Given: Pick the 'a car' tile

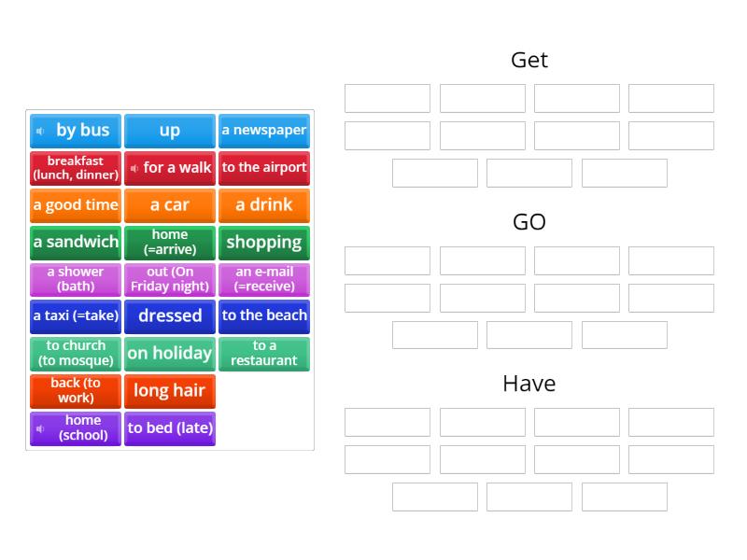Looking at the screenshot, I should click(169, 205).
